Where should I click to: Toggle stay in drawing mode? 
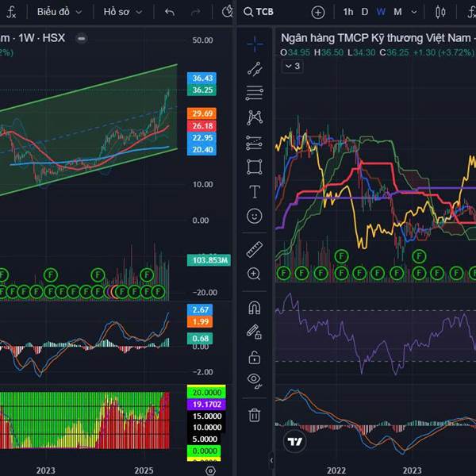pos(254,331)
